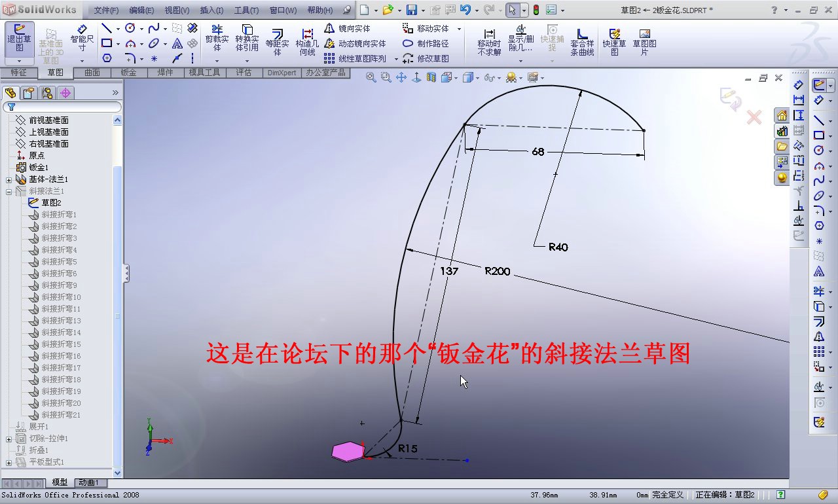The image size is (838, 504).
Task: Click Convert Entities (转换实体引用) tool
Action: tap(247, 38)
